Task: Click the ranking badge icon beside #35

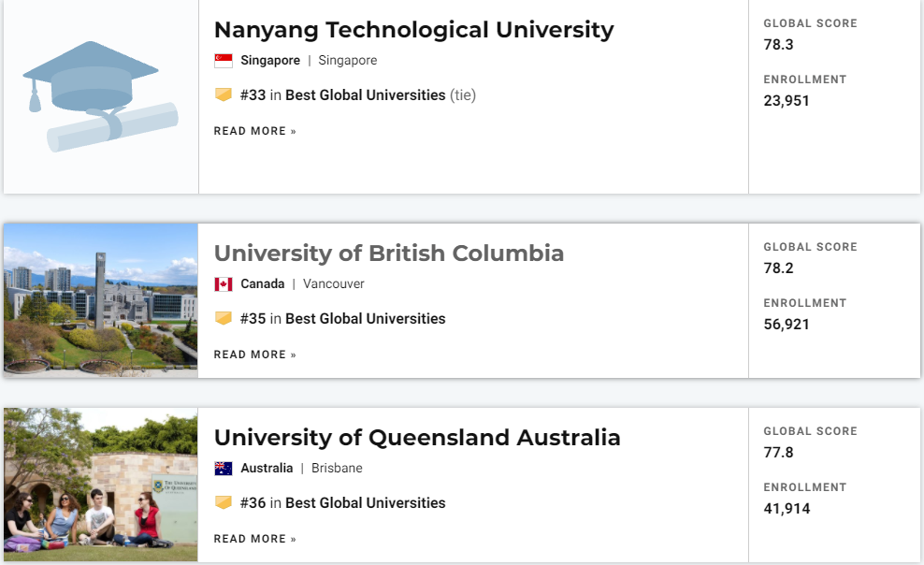Action: coord(224,318)
